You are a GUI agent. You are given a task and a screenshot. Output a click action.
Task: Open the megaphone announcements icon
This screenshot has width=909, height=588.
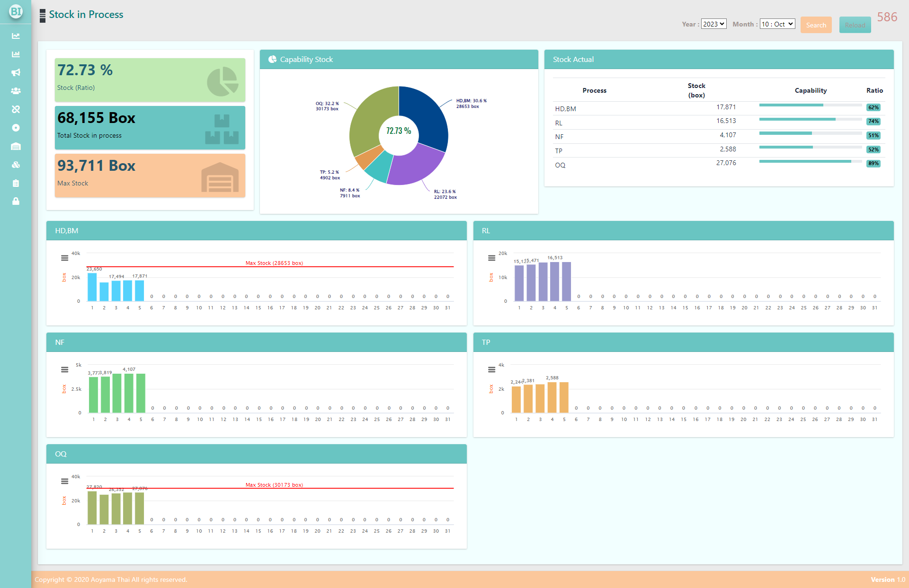point(16,72)
